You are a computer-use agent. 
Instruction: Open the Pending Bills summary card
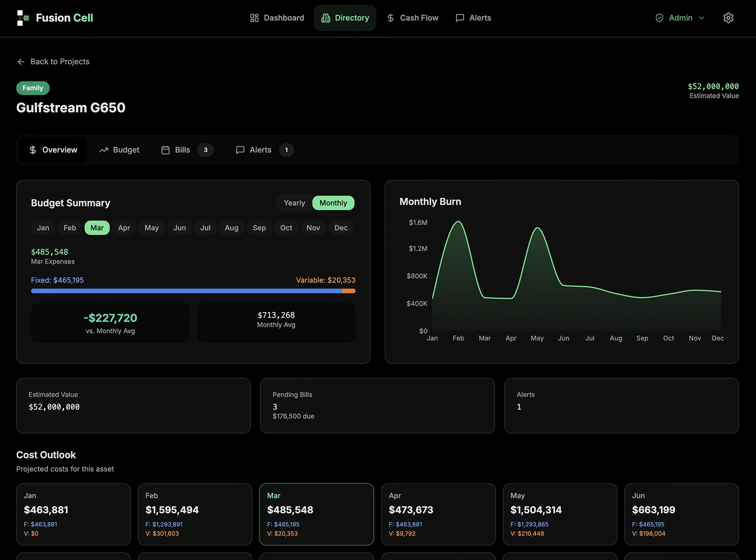coord(377,406)
